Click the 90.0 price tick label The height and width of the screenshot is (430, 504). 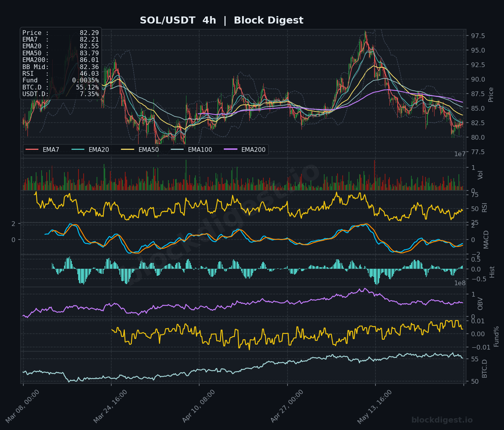[478, 79]
